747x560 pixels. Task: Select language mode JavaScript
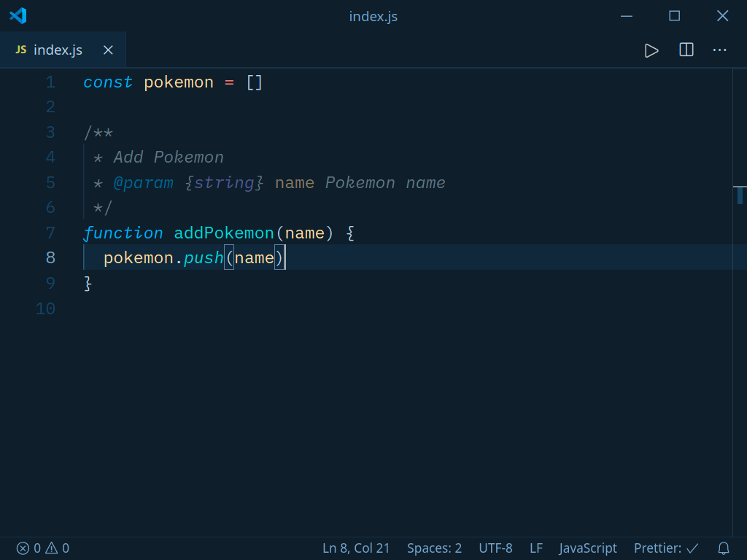[588, 548]
